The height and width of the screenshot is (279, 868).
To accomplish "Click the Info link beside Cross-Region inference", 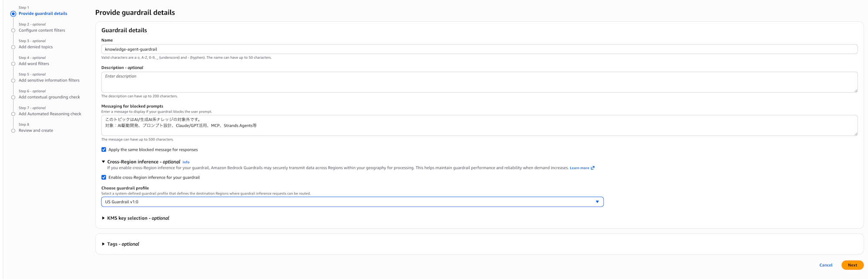I will click(186, 162).
